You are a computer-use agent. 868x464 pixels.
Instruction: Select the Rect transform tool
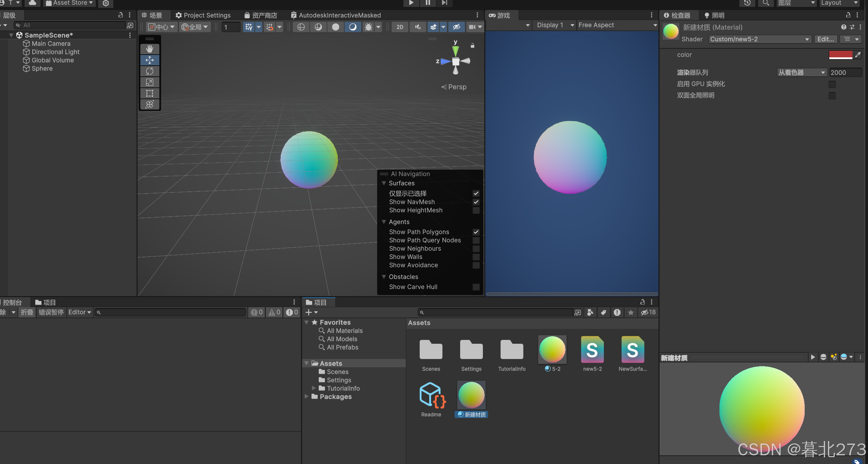coord(150,93)
